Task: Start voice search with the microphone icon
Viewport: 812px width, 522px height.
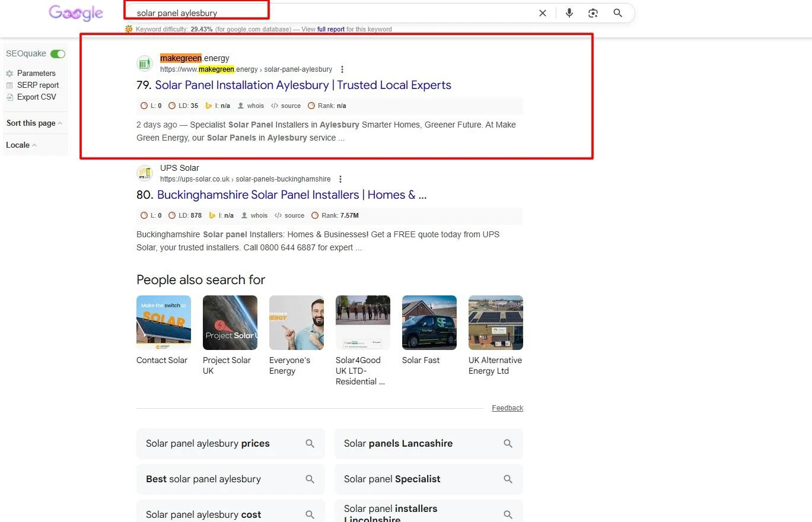Action: (x=569, y=13)
